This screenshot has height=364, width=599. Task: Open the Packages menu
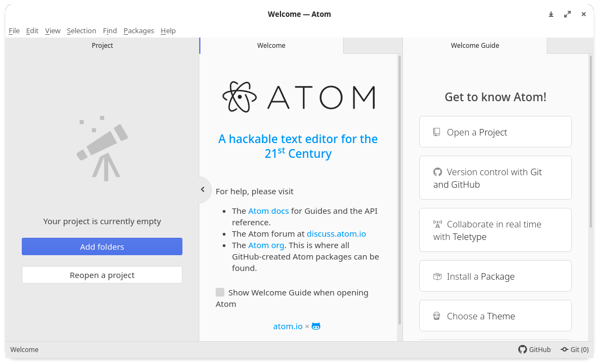click(x=139, y=30)
